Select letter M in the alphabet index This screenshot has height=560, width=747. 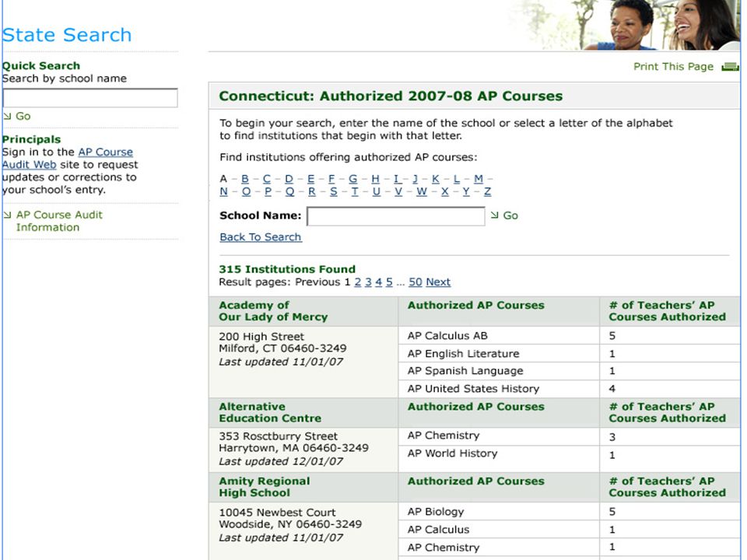click(479, 179)
